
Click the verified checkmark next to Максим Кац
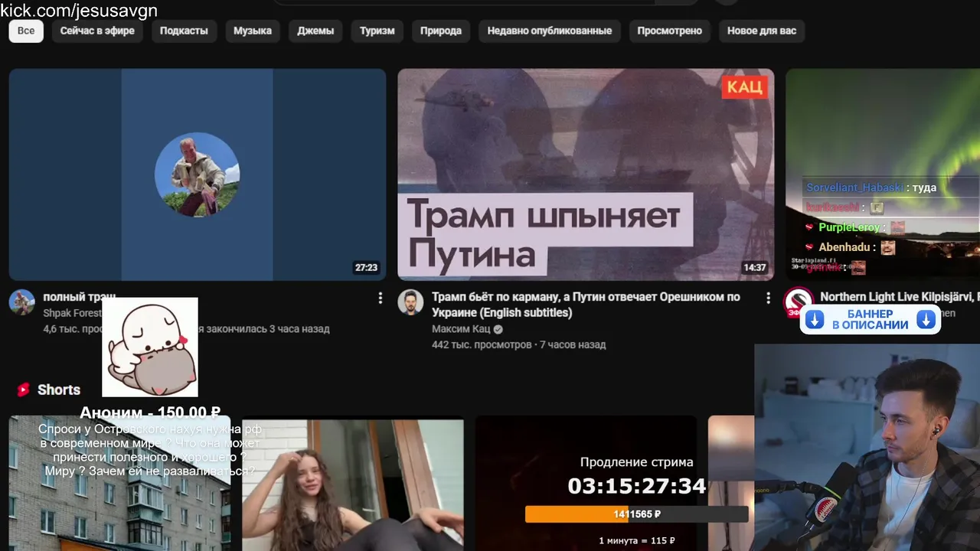498,330
